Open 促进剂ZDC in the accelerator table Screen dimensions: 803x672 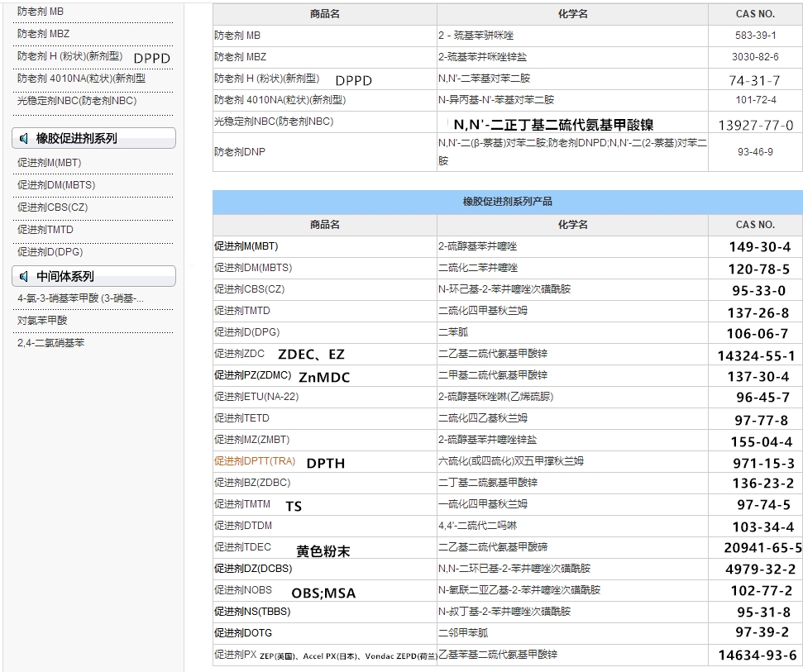239,354
